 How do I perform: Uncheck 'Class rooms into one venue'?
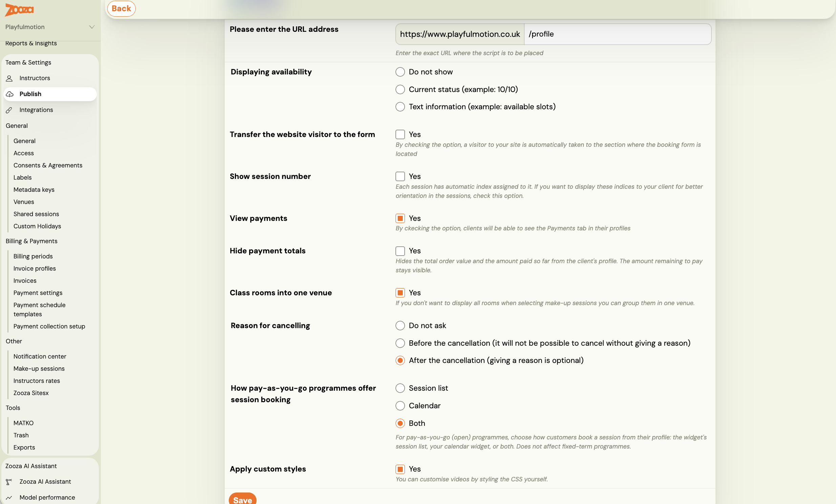[400, 293]
